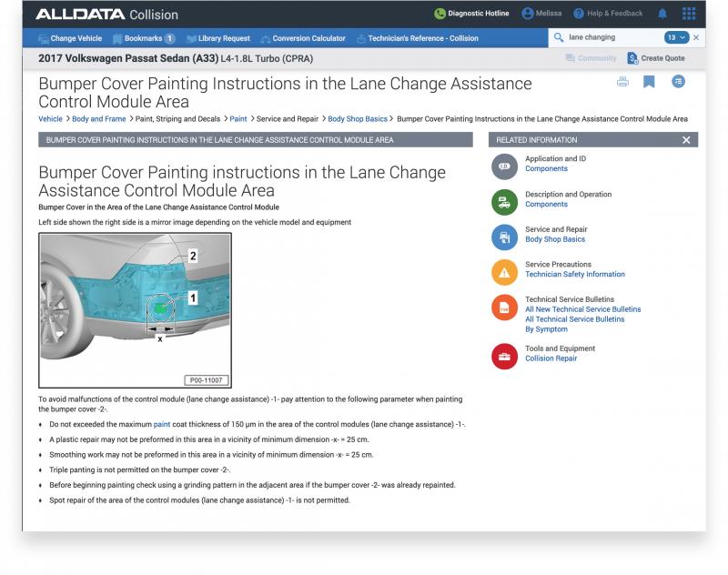Click Create Quote
728x575 pixels.
click(x=655, y=58)
